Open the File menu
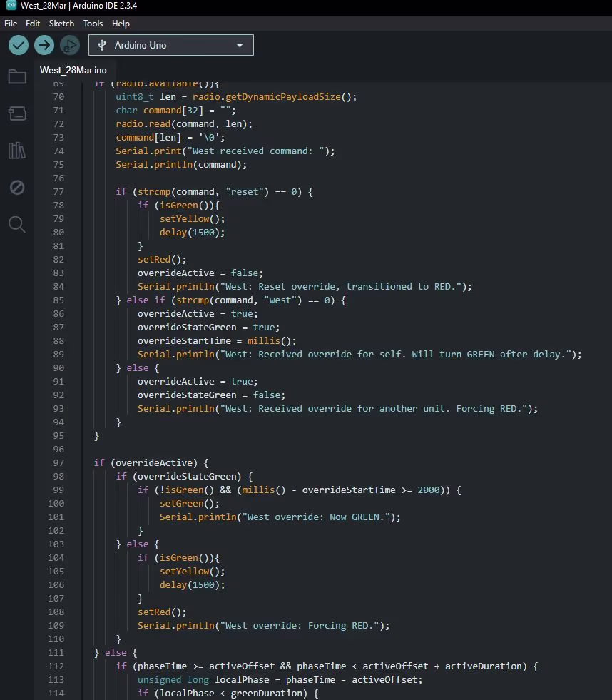Screen dimensions: 612x700 pyautogui.click(x=11, y=24)
